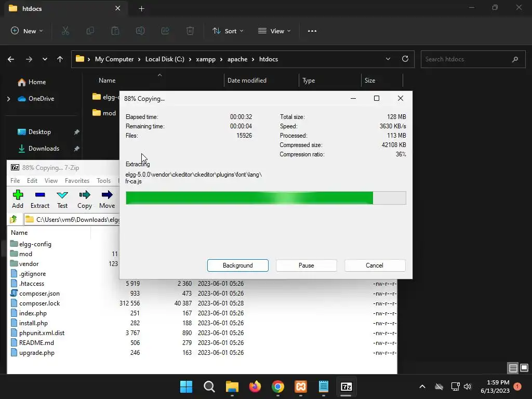Go up to the parent folder
The height and width of the screenshot is (399, 532).
tap(60, 59)
